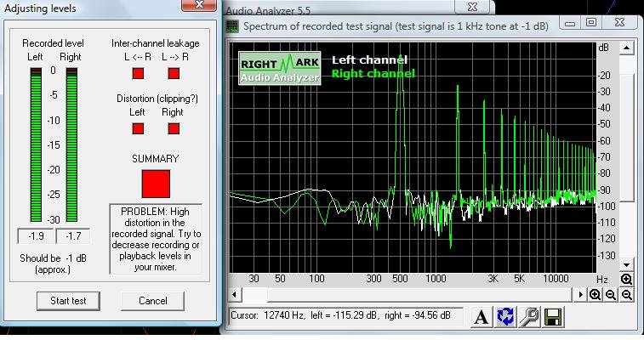Screen dimensions: 644x340
Task: Click the 'Inter-channel leakage' label
Action: [x=155, y=43]
